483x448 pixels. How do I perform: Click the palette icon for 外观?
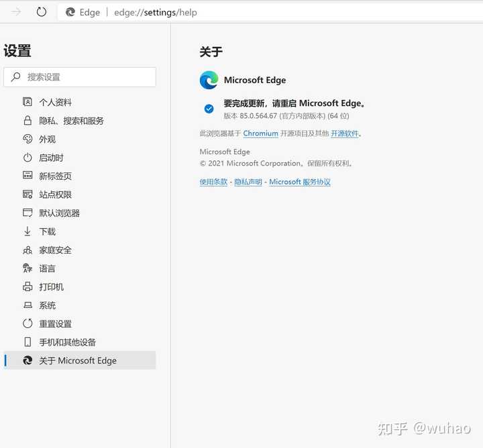click(28, 139)
